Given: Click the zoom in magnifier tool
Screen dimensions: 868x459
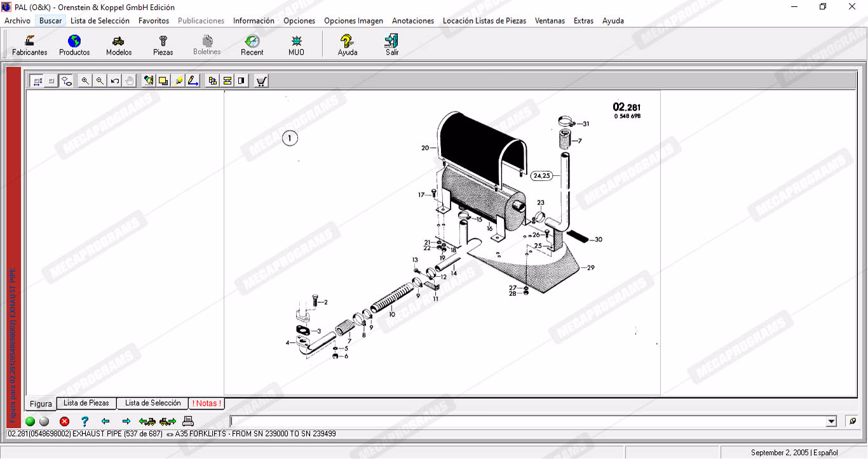Looking at the screenshot, I should pyautogui.click(x=85, y=81).
